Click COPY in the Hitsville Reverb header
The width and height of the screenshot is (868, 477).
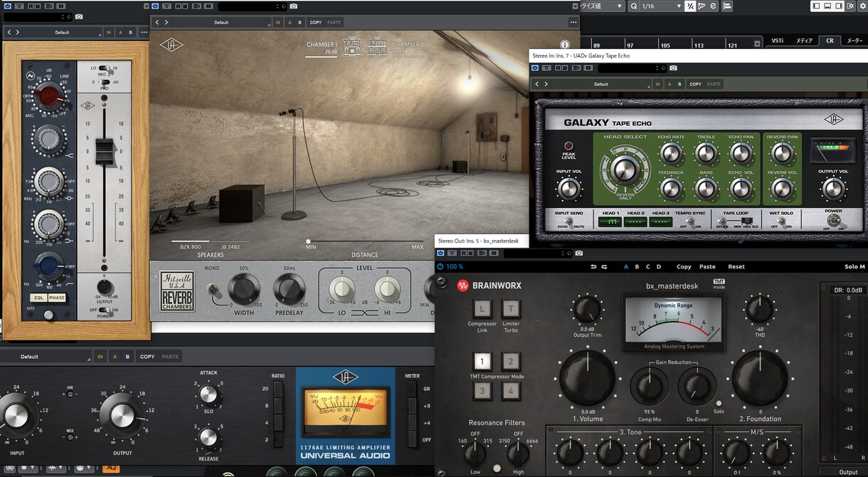tap(315, 22)
